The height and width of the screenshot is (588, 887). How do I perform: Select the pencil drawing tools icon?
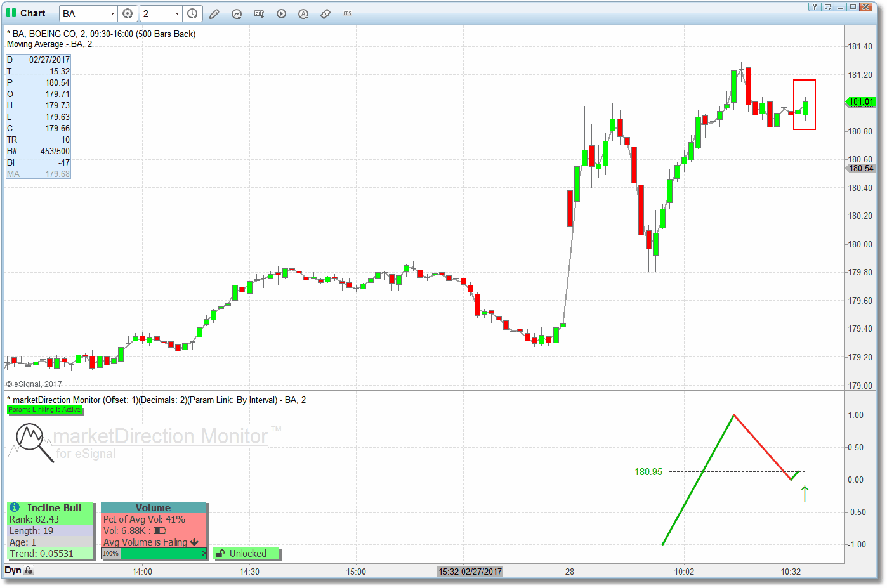pos(214,14)
